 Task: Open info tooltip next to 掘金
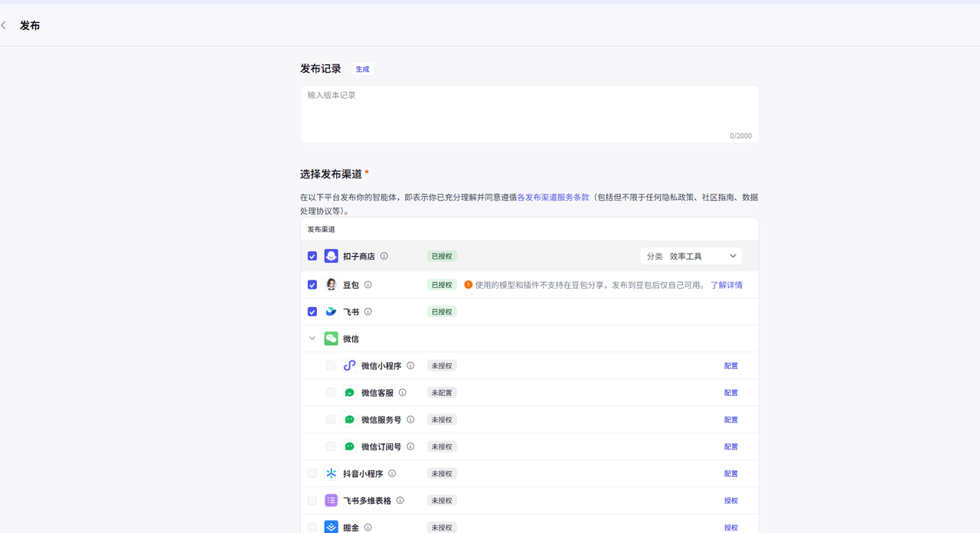point(368,527)
